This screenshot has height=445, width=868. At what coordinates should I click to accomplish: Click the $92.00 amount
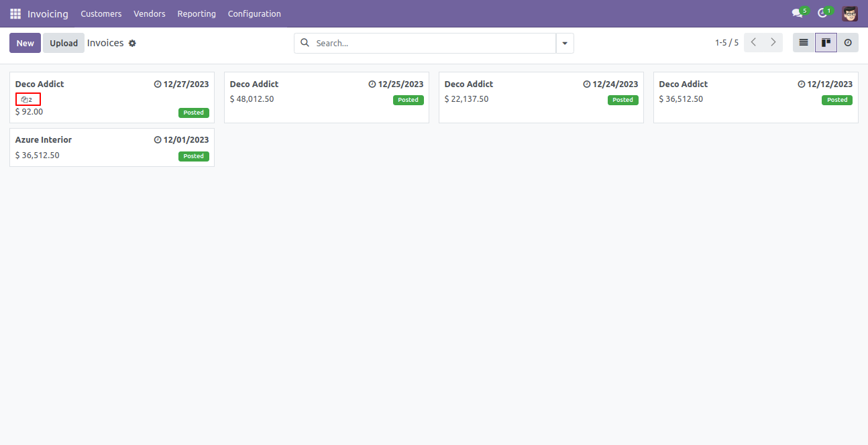29,112
